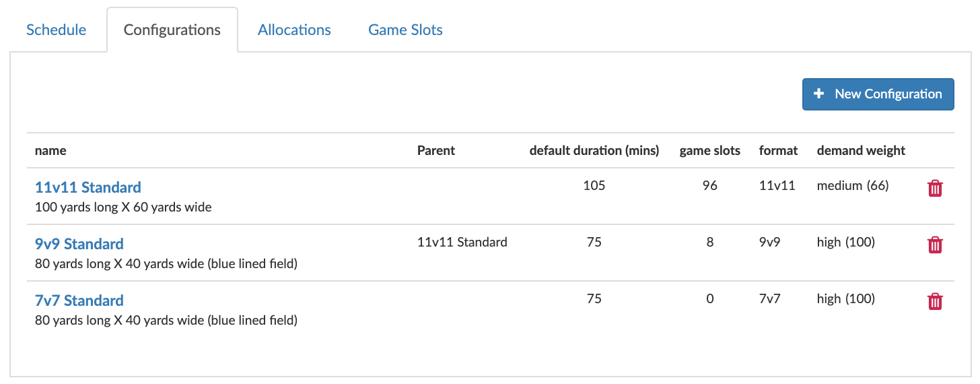Remove 7v7 Standard via trash icon
Viewport: 980px width, 384px height.
pos(935,302)
